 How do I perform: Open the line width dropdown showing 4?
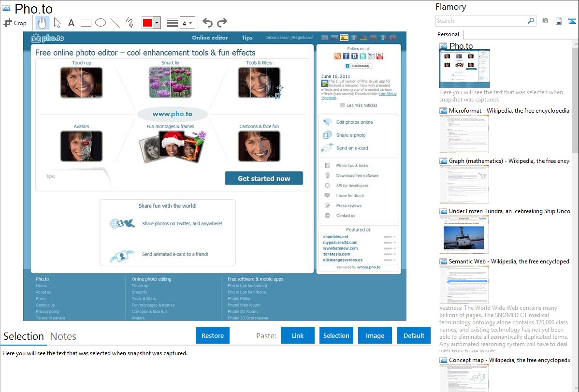(188, 23)
